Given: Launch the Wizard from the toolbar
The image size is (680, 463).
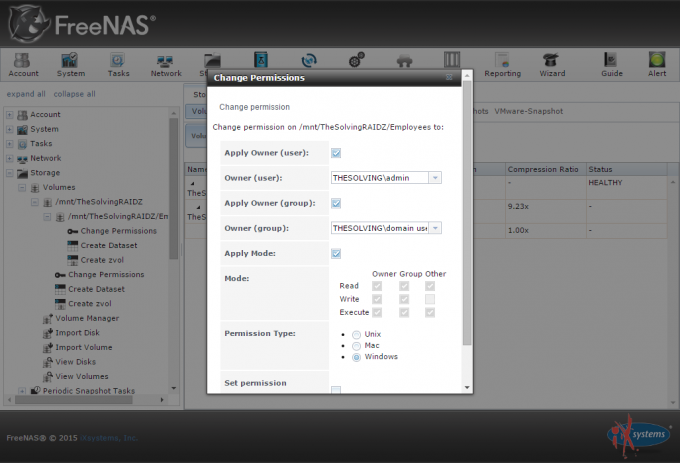Looking at the screenshot, I should [552, 64].
